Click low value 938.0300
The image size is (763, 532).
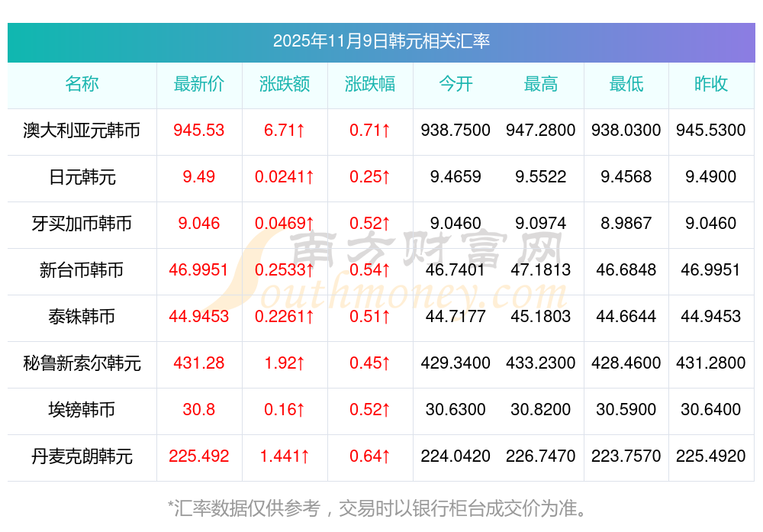click(626, 130)
